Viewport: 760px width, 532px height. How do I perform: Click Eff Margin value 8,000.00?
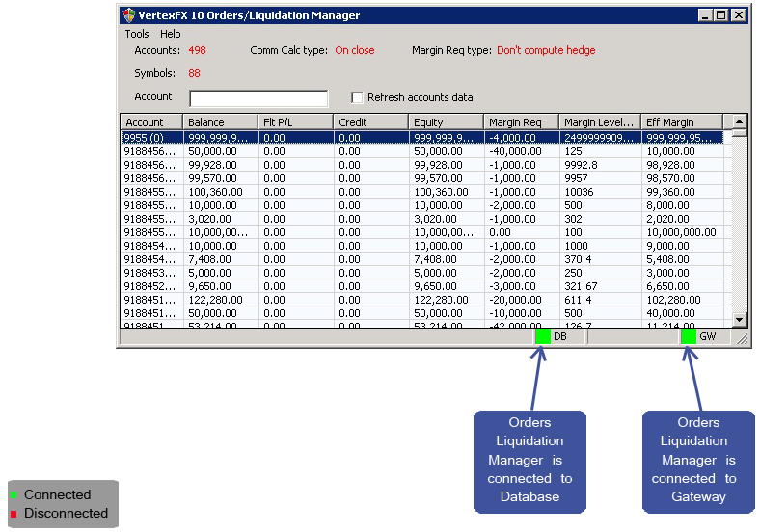pos(668,205)
